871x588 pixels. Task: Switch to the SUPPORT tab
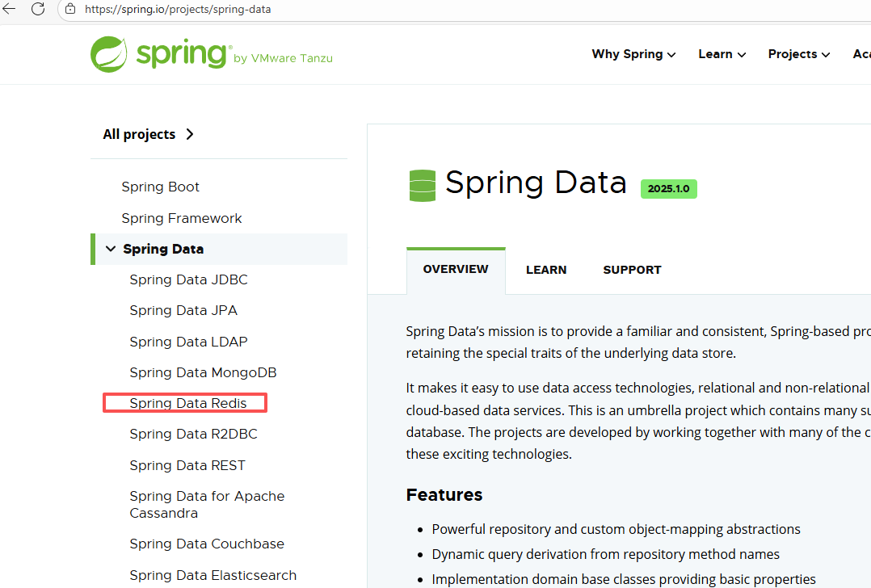pyautogui.click(x=632, y=270)
